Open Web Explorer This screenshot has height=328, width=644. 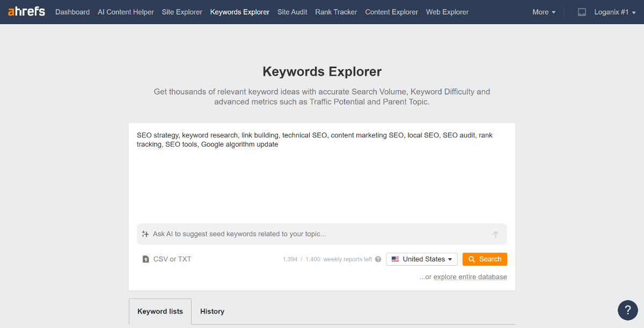click(x=447, y=12)
